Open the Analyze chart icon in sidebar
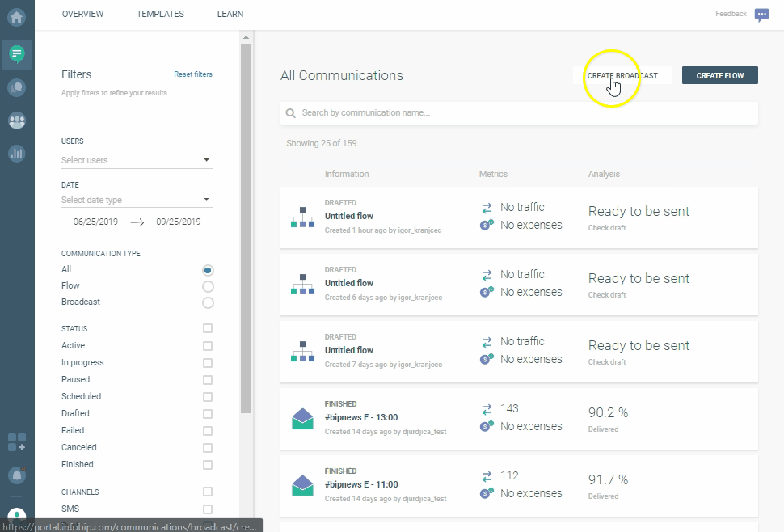Image resolution: width=784 pixels, height=532 pixels. coord(16,153)
